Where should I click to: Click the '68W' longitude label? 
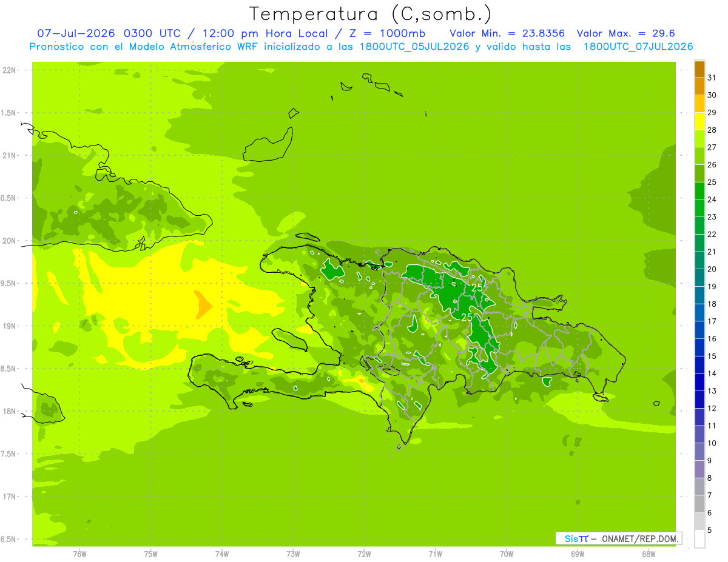click(649, 554)
